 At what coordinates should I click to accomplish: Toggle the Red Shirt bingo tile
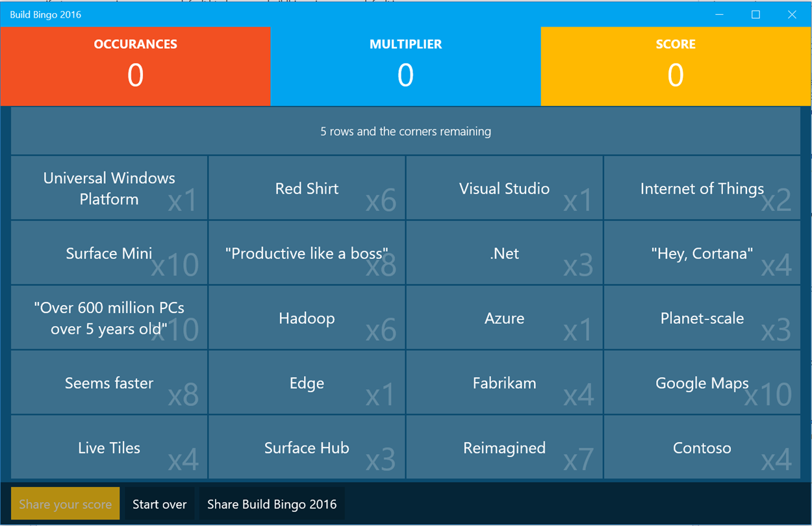pyautogui.click(x=307, y=188)
